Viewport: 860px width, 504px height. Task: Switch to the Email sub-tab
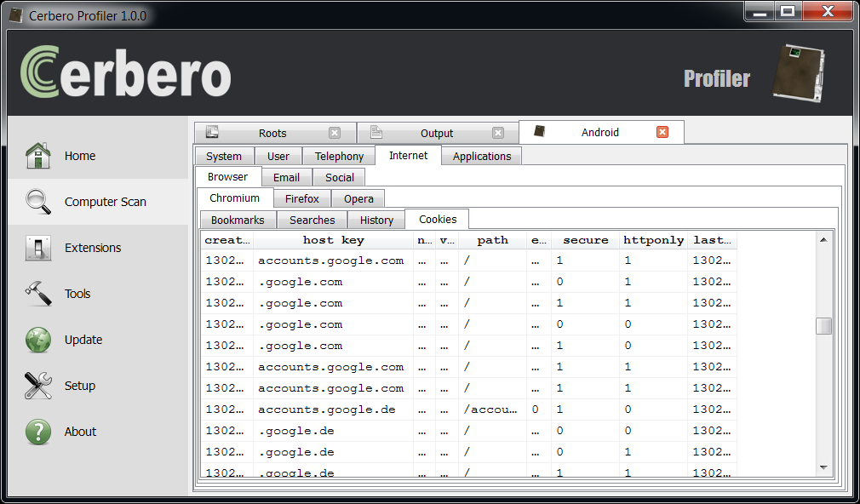286,177
